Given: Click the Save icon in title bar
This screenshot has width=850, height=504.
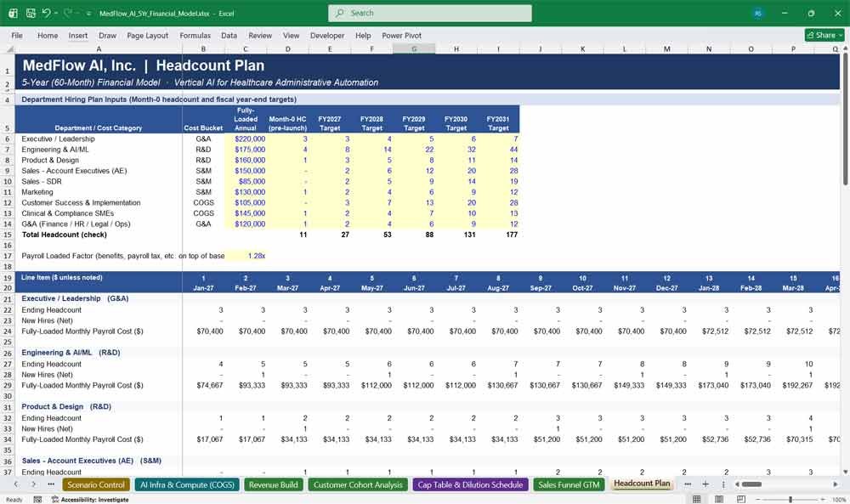Looking at the screenshot, I should coord(31,13).
